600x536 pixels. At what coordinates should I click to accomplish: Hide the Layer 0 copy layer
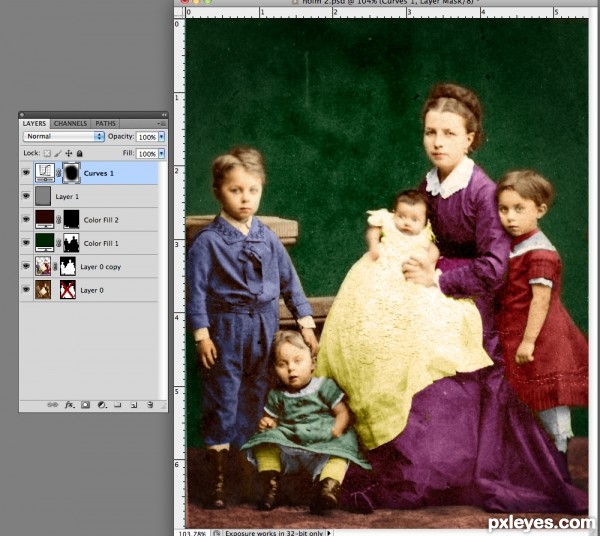26,266
